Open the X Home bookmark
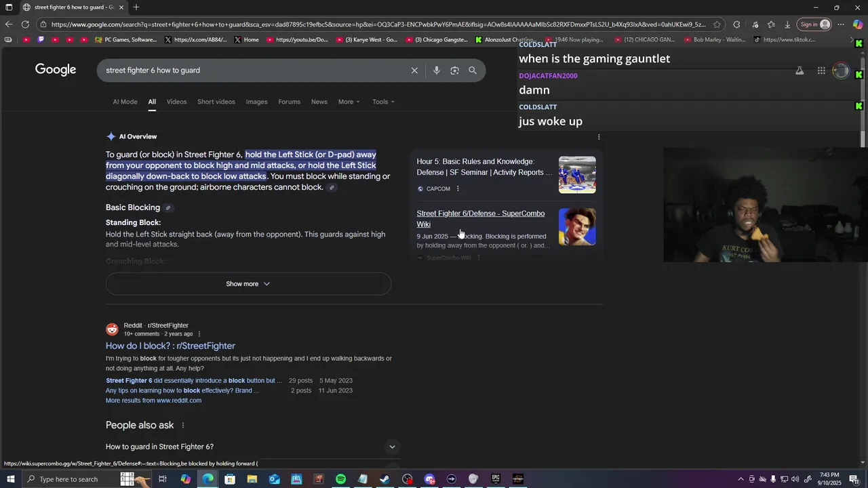The height and width of the screenshot is (488, 868). point(247,40)
